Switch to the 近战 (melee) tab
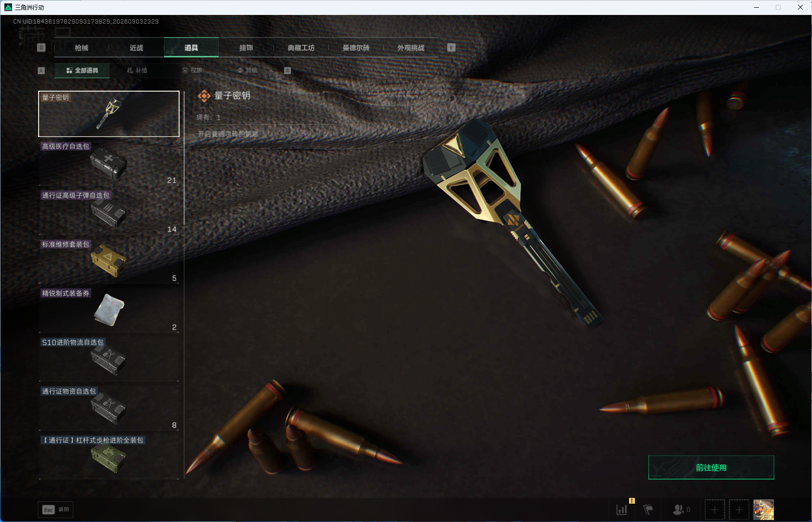The width and height of the screenshot is (812, 522). [x=137, y=48]
